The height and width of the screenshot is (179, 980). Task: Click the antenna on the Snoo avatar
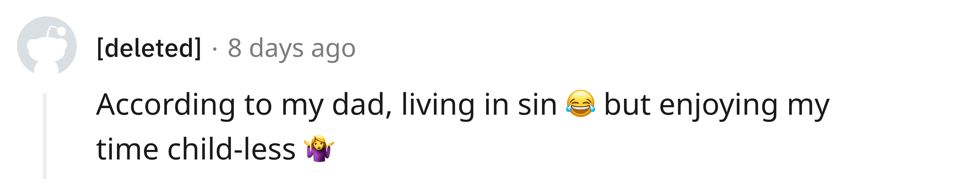[x=60, y=31]
